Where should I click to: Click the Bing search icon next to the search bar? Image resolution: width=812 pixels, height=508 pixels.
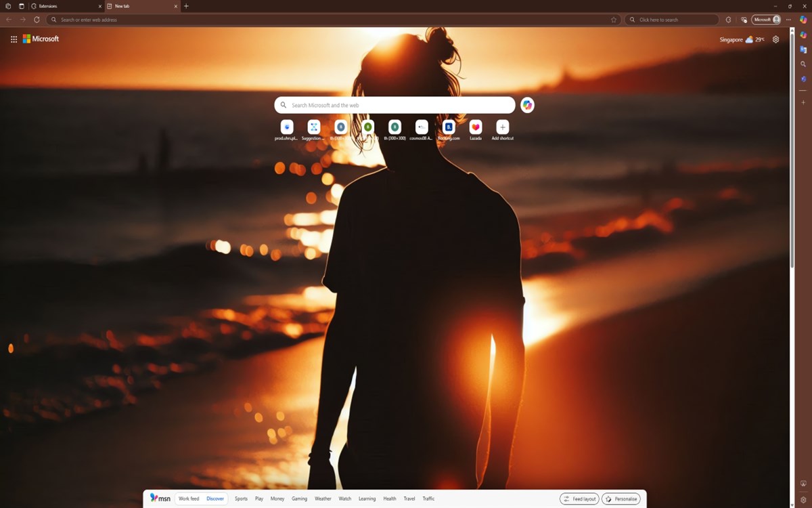pos(527,105)
